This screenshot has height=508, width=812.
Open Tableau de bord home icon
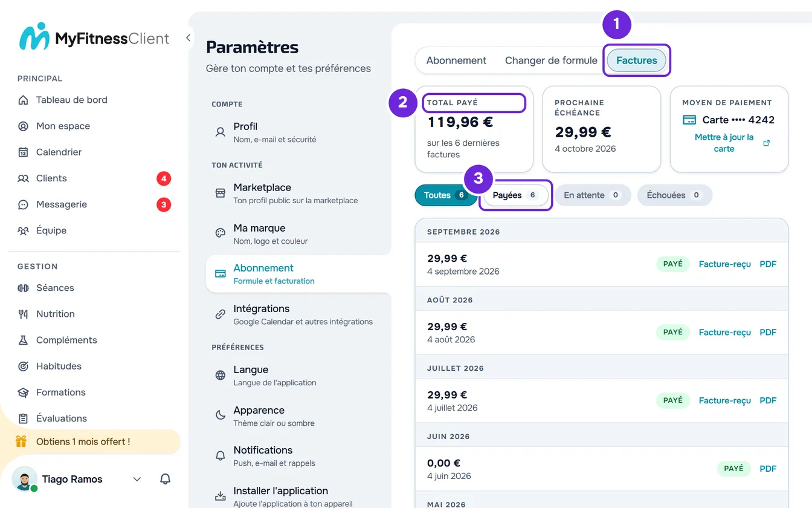point(23,100)
